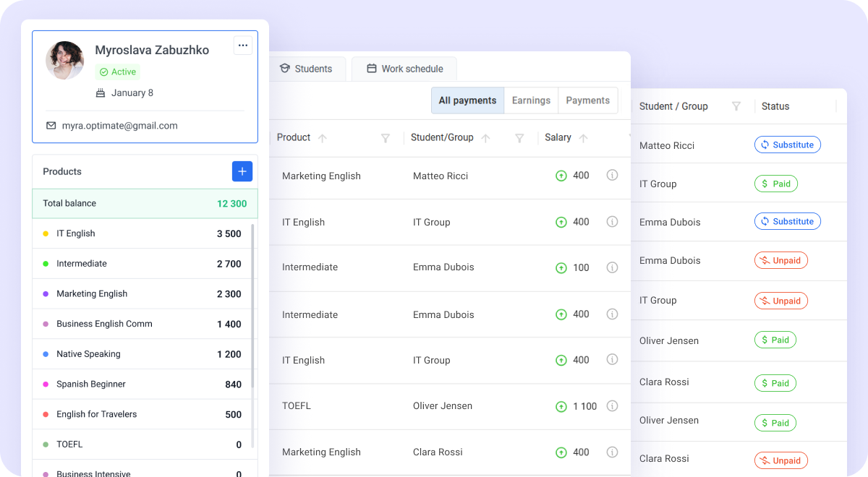
Task: Click Unpaid badge for IT Group
Action: (781, 301)
